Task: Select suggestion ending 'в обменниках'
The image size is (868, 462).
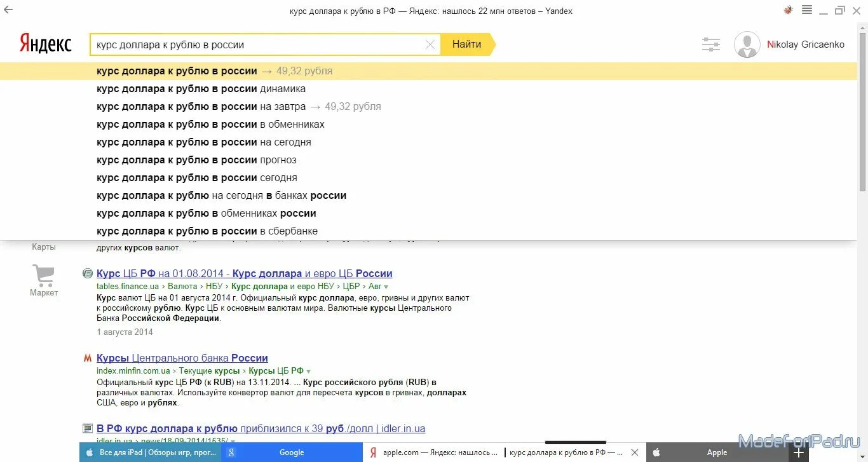Action: [428, 125]
